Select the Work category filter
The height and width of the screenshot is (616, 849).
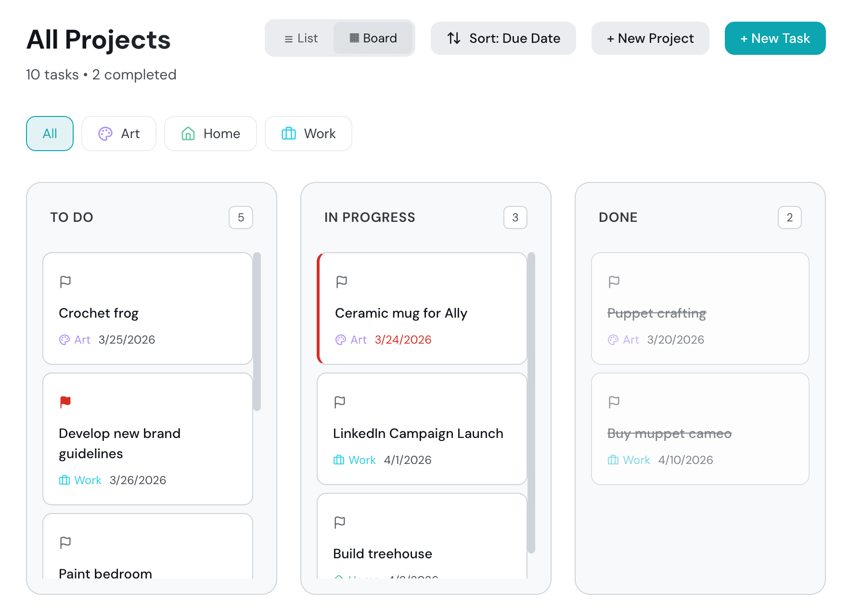pyautogui.click(x=308, y=133)
